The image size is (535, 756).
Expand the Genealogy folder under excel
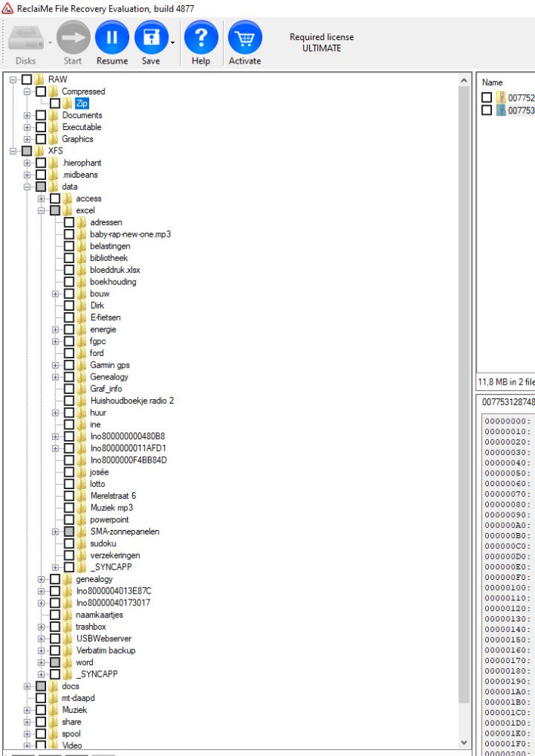[x=56, y=377]
